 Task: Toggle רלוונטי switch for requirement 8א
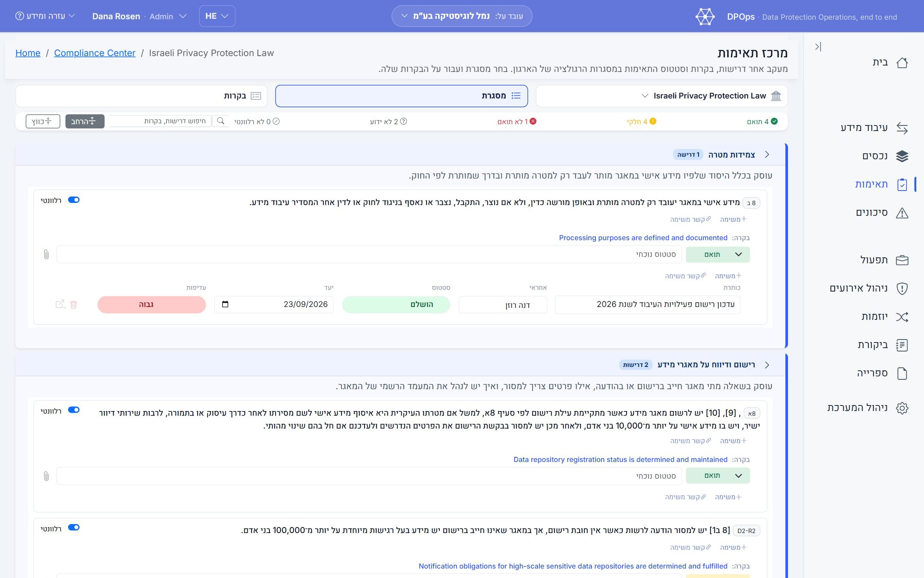click(74, 410)
